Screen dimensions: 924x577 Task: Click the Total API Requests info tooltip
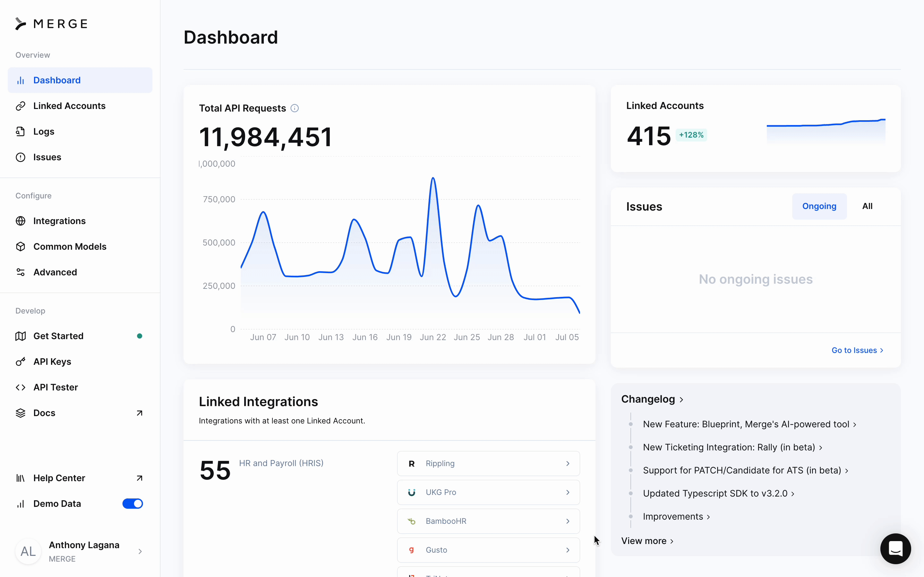(295, 108)
